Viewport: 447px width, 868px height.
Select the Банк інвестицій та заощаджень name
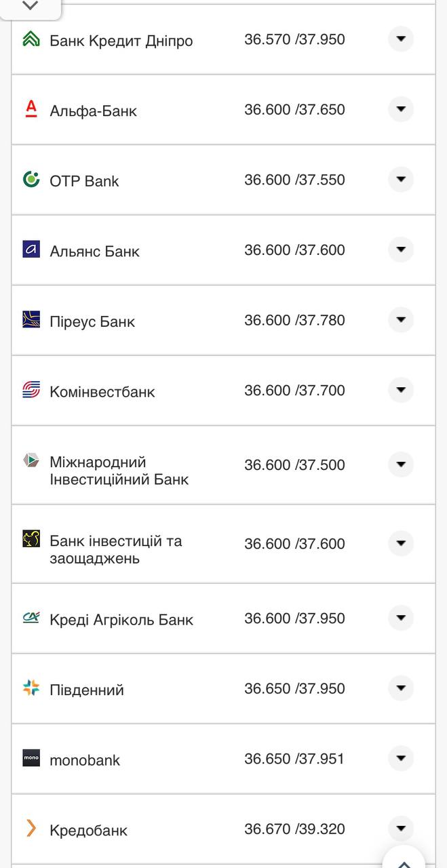pyautogui.click(x=115, y=551)
